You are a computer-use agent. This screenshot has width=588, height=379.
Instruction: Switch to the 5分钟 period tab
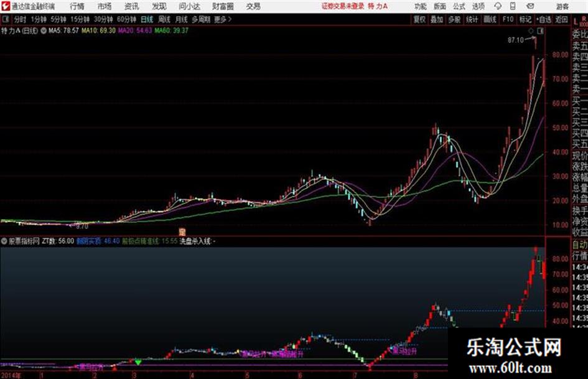[58, 19]
